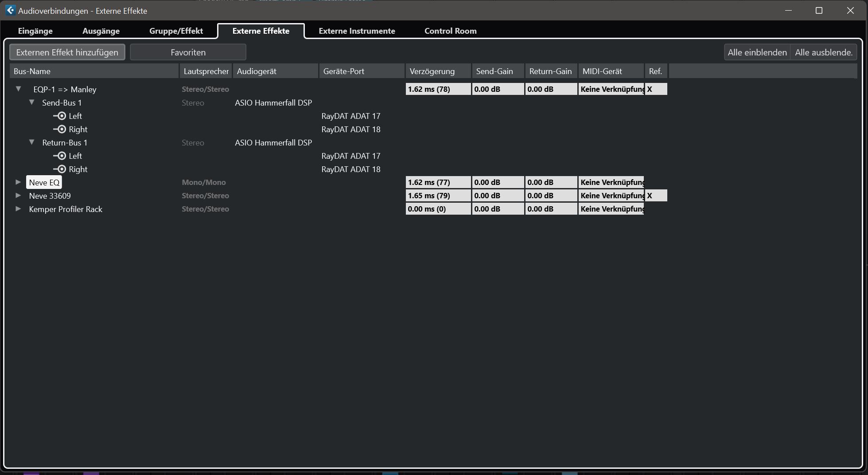The image size is (868, 475).
Task: Select the Neve 33609 bus name
Action: coord(50,196)
